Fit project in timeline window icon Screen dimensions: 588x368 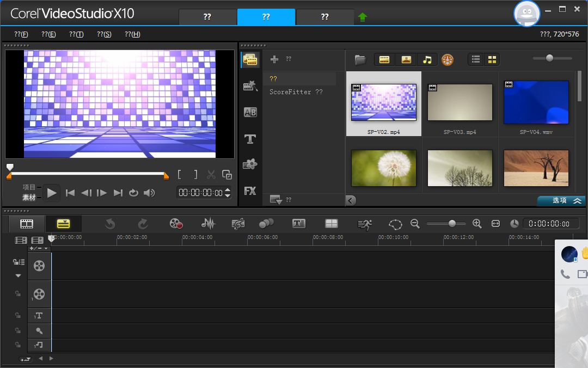pos(496,224)
